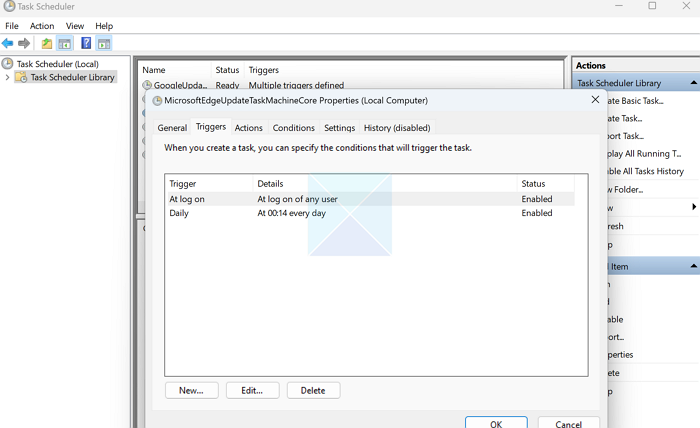Viewport: 700px width, 428px height.
Task: Click the clock icon in Properties dialog title
Action: click(x=157, y=101)
